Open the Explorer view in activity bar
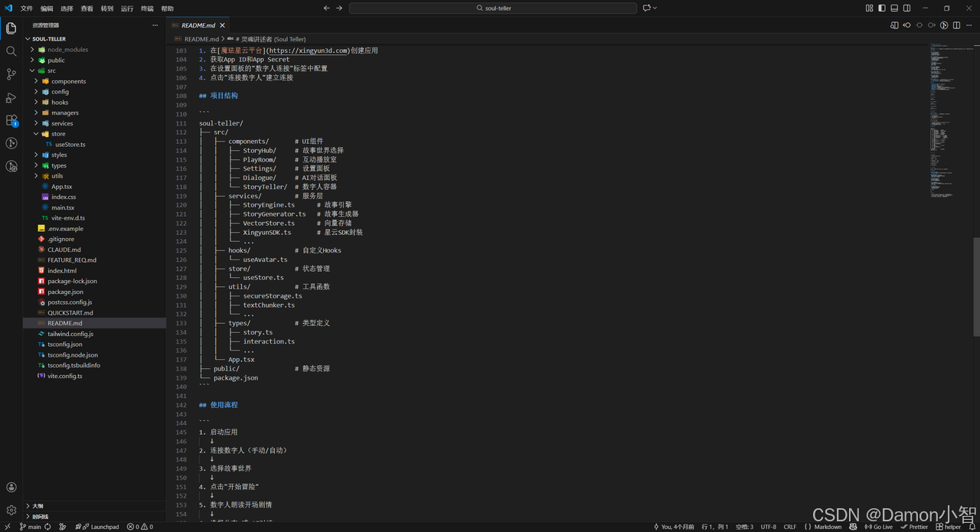This screenshot has width=980, height=532. tap(11, 28)
